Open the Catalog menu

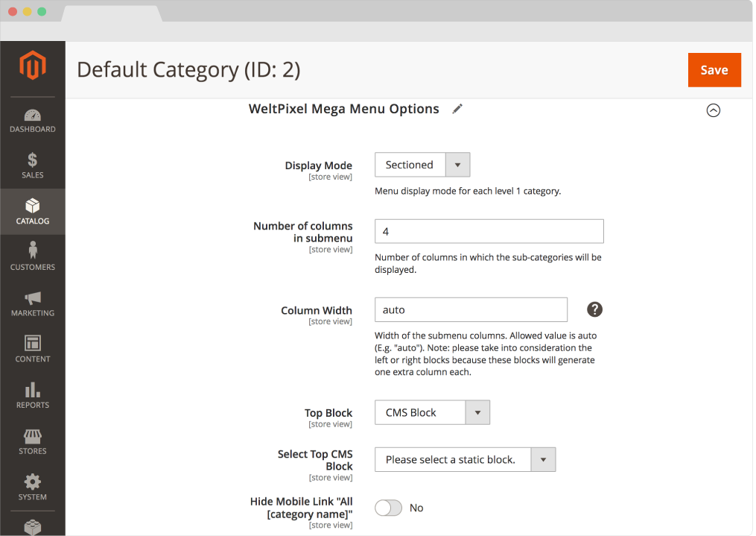(x=33, y=212)
